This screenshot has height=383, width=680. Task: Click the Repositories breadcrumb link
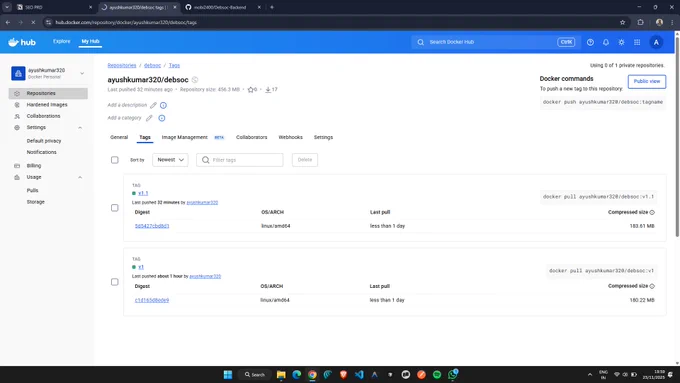(122, 65)
